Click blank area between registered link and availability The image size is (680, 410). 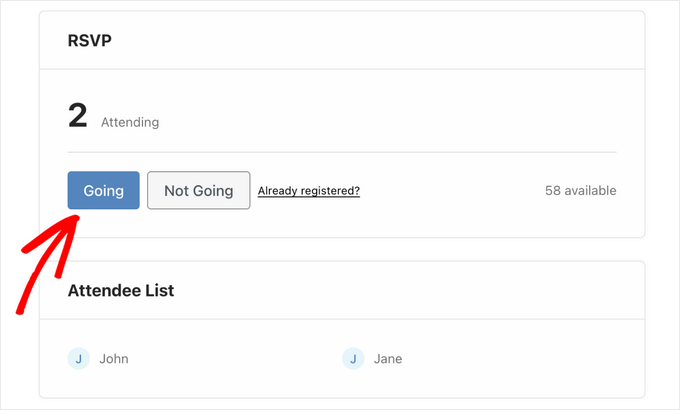click(x=450, y=190)
